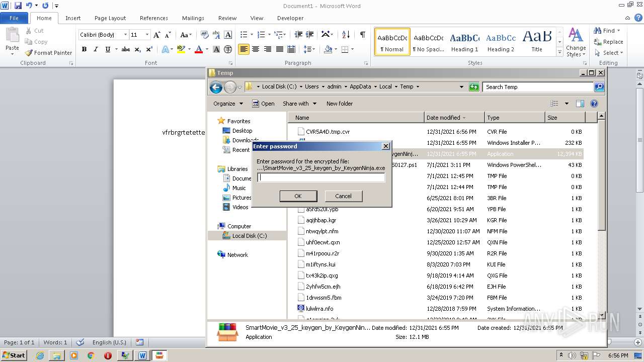Open paragraph shading color dropdown arrow
The width and height of the screenshot is (644, 362).
pyautogui.click(x=336, y=49)
